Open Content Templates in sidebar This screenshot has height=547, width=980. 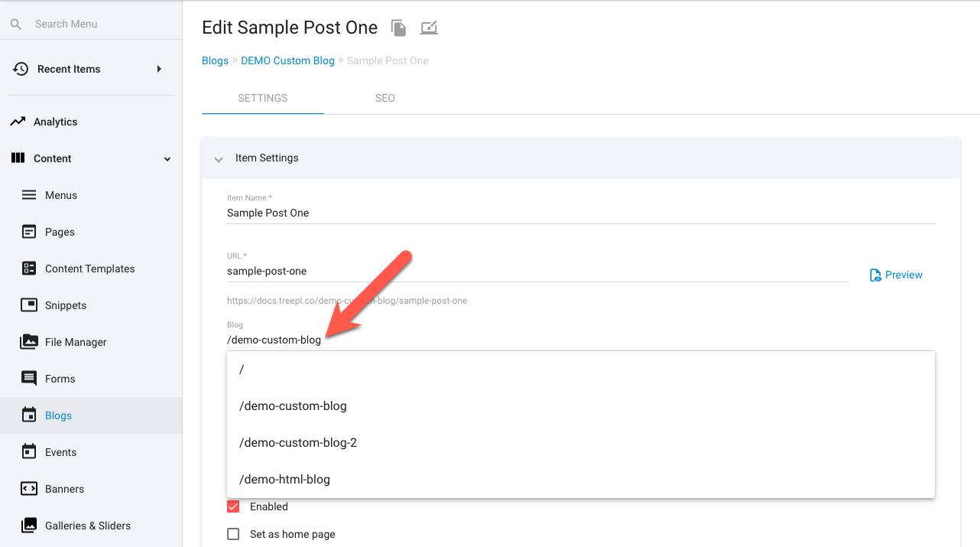tap(90, 269)
